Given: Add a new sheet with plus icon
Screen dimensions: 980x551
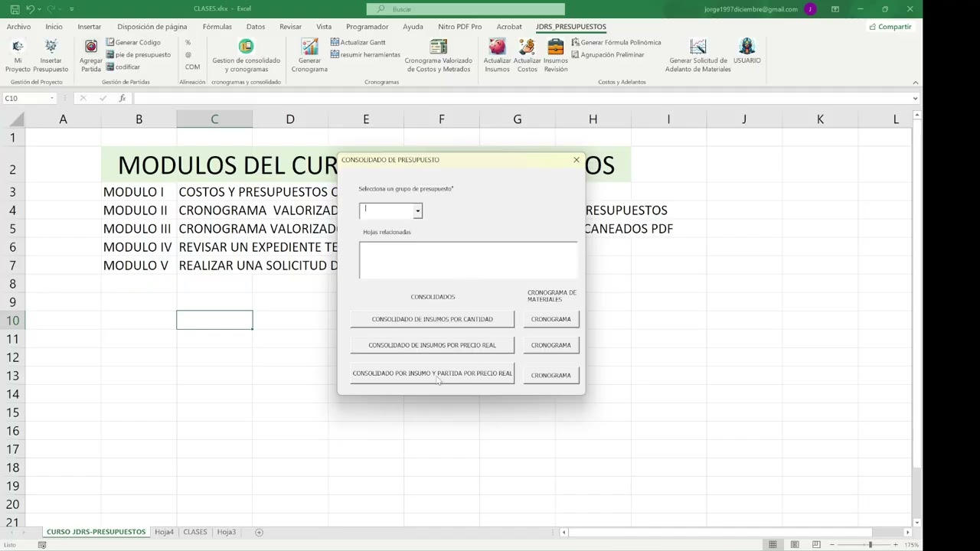Looking at the screenshot, I should click(x=259, y=532).
